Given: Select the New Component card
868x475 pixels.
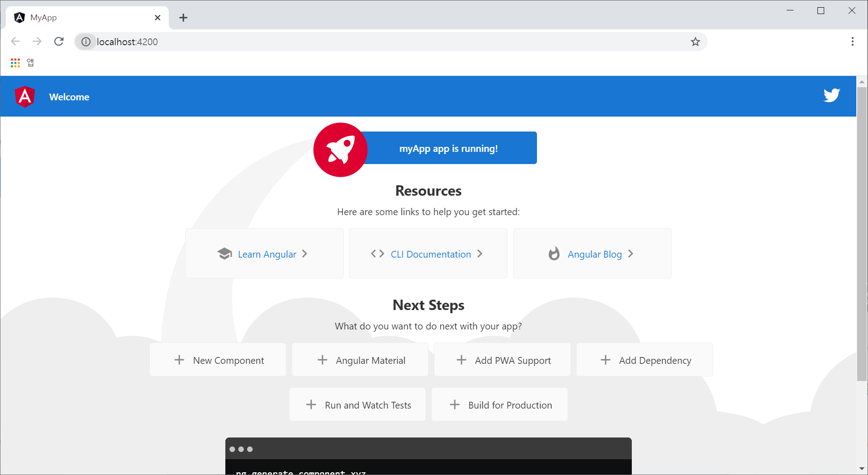Looking at the screenshot, I should (218, 360).
